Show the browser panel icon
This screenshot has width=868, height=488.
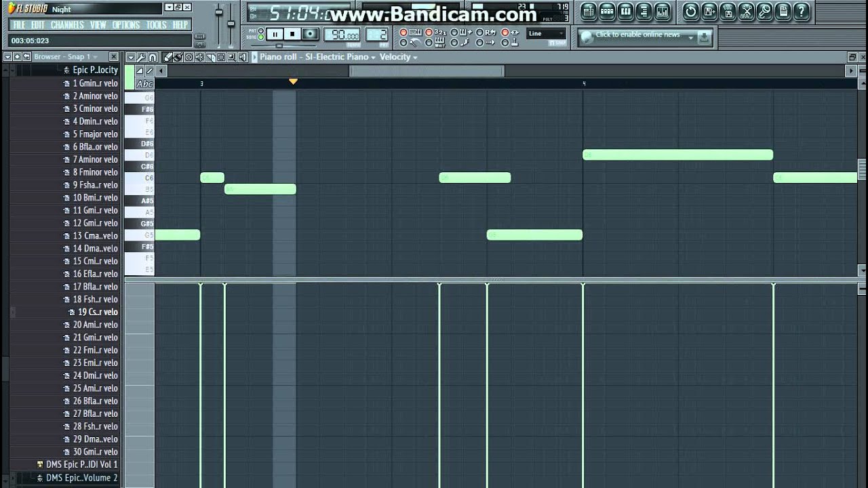(x=644, y=12)
